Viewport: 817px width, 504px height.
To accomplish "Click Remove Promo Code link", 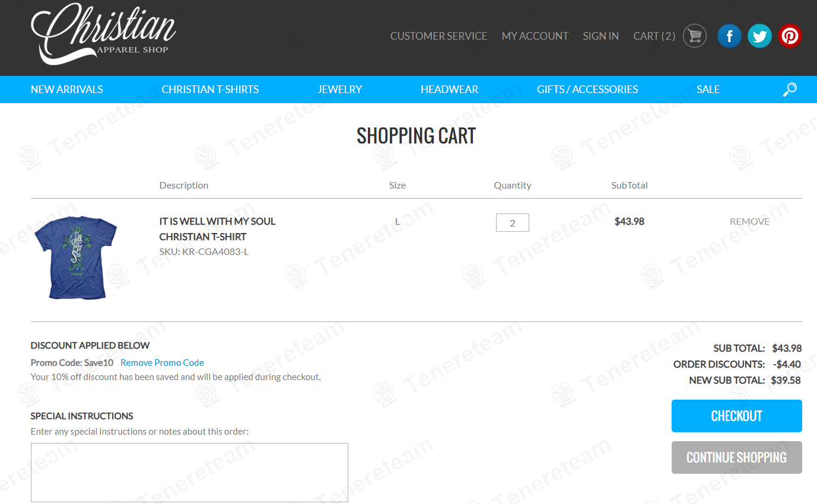I will [162, 363].
